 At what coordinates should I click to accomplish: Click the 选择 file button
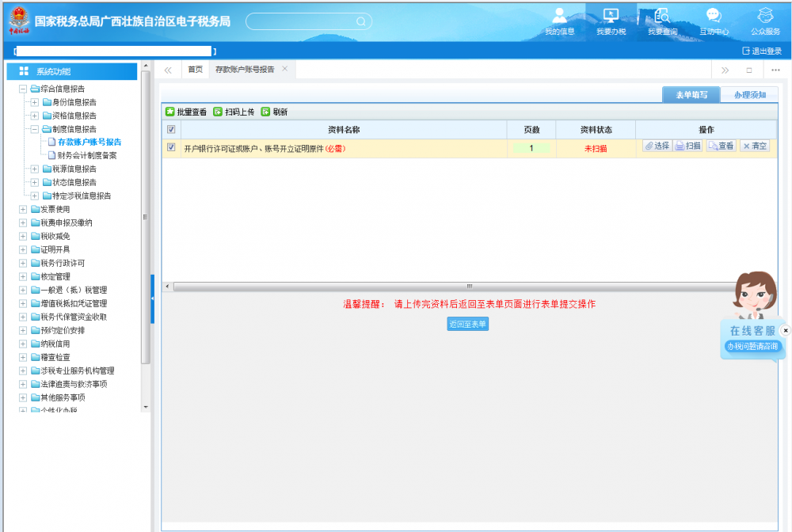(x=657, y=146)
